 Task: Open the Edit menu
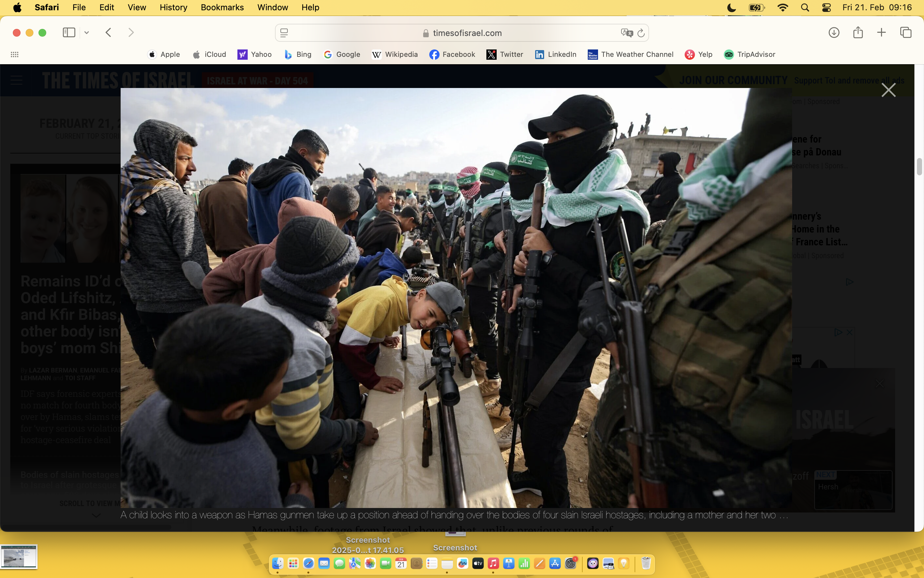tap(107, 7)
